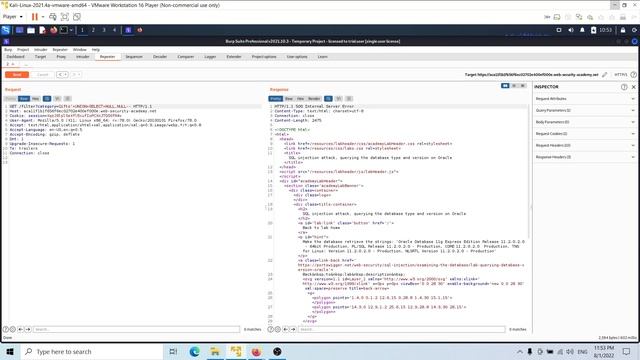640x360 pixels.
Task: Jump to next response search match
Action: [x=293, y=329]
